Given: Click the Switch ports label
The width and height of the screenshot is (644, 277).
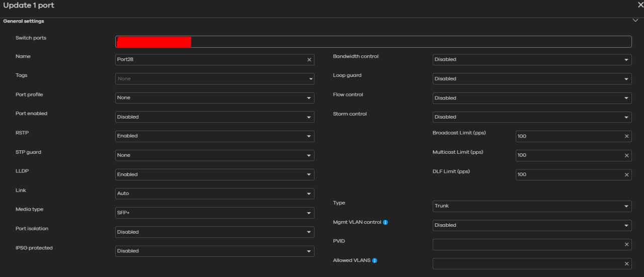Looking at the screenshot, I should (x=31, y=38).
